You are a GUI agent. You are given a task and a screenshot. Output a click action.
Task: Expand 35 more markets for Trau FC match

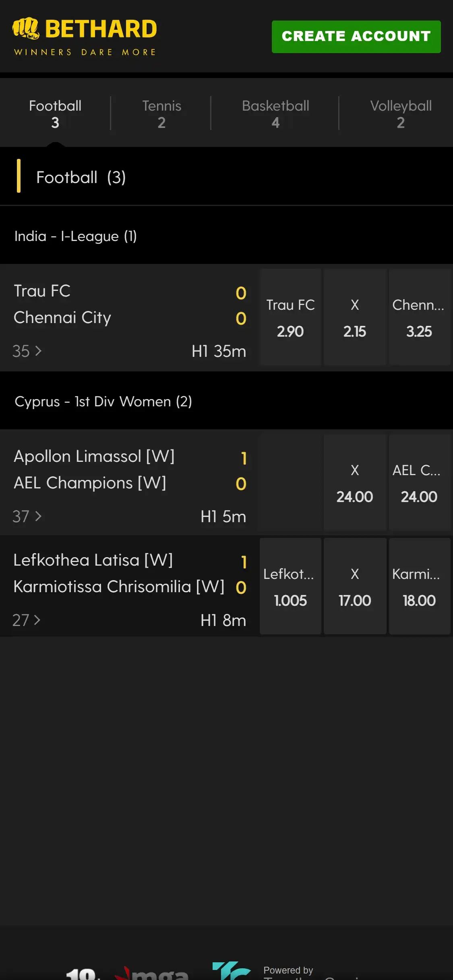point(27,351)
